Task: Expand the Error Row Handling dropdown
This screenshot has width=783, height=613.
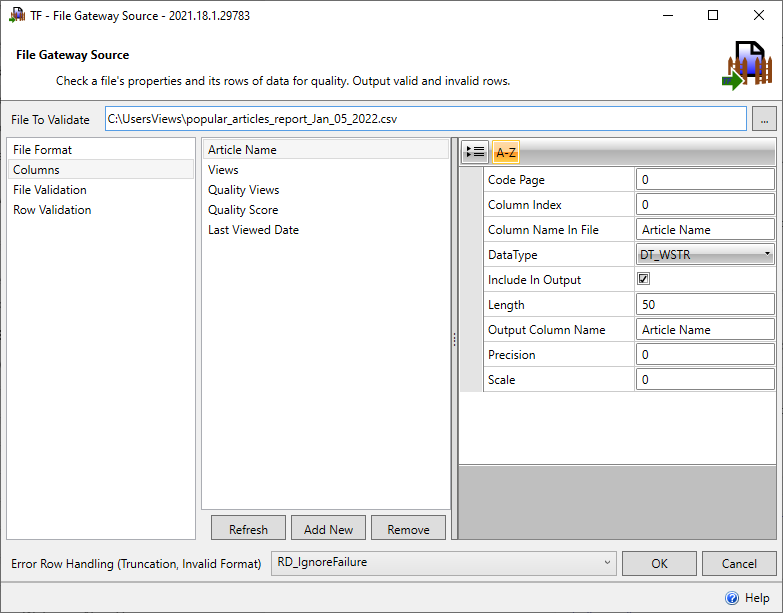Action: pos(443,563)
